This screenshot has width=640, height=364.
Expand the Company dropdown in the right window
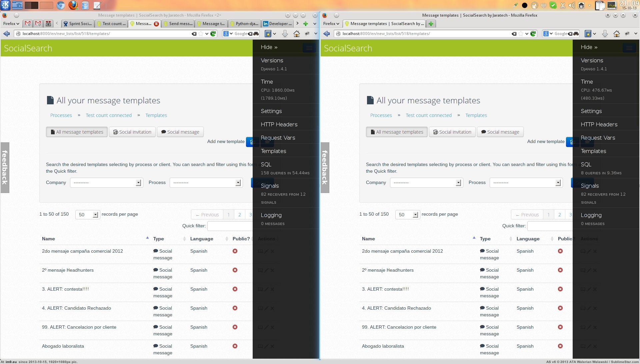point(426,183)
